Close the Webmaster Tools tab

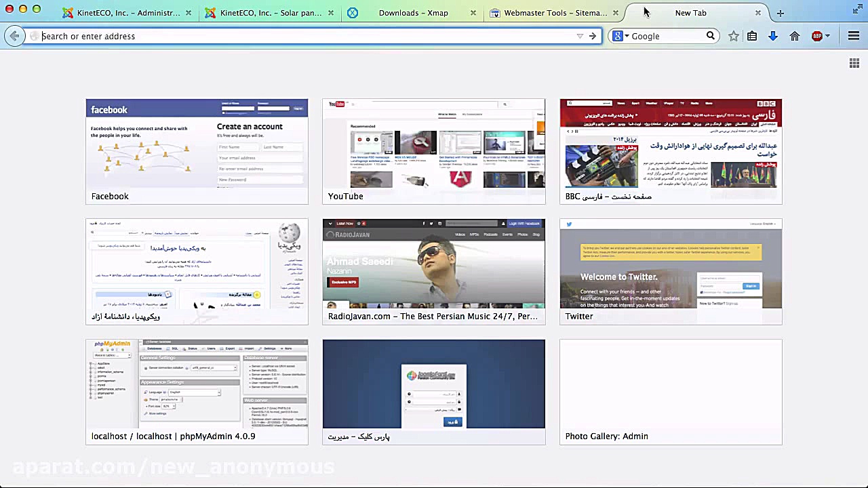click(x=616, y=13)
